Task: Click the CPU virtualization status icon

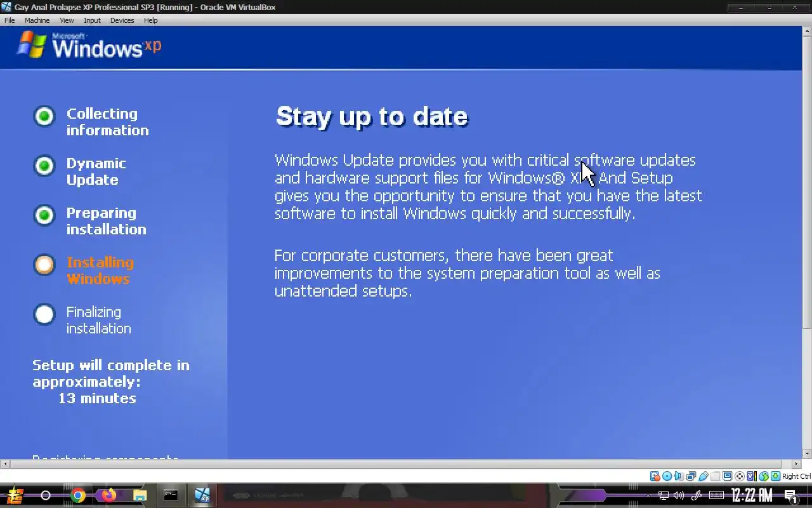Action: pyautogui.click(x=752, y=476)
